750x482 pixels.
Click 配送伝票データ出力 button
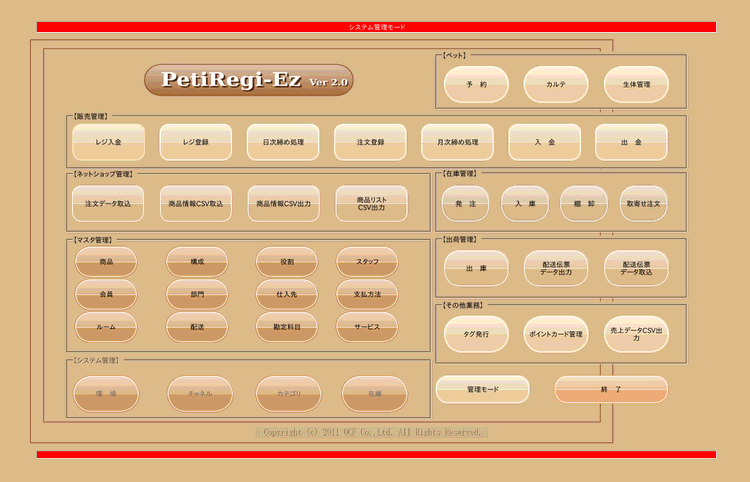click(x=556, y=268)
